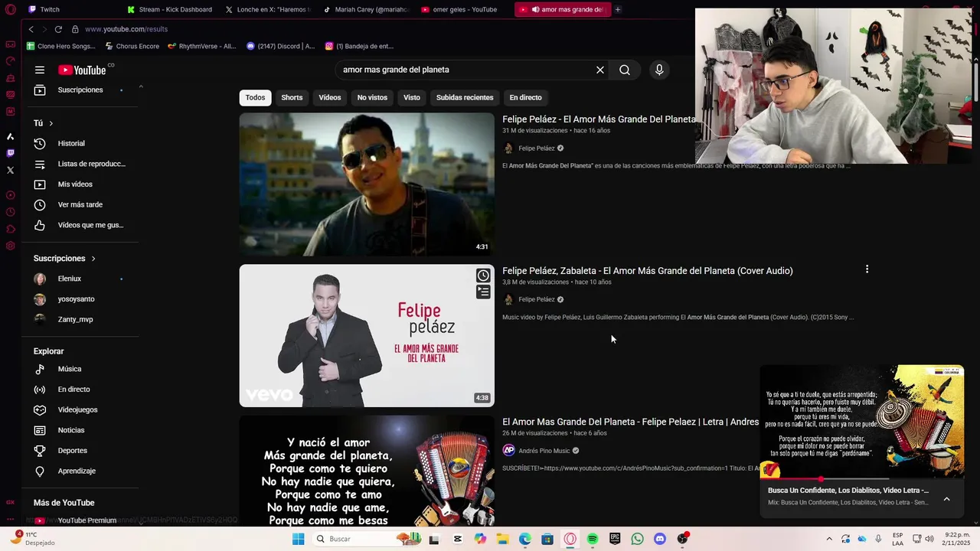Open the first result video thumbnail
The width and height of the screenshot is (980, 551).
pyautogui.click(x=367, y=184)
